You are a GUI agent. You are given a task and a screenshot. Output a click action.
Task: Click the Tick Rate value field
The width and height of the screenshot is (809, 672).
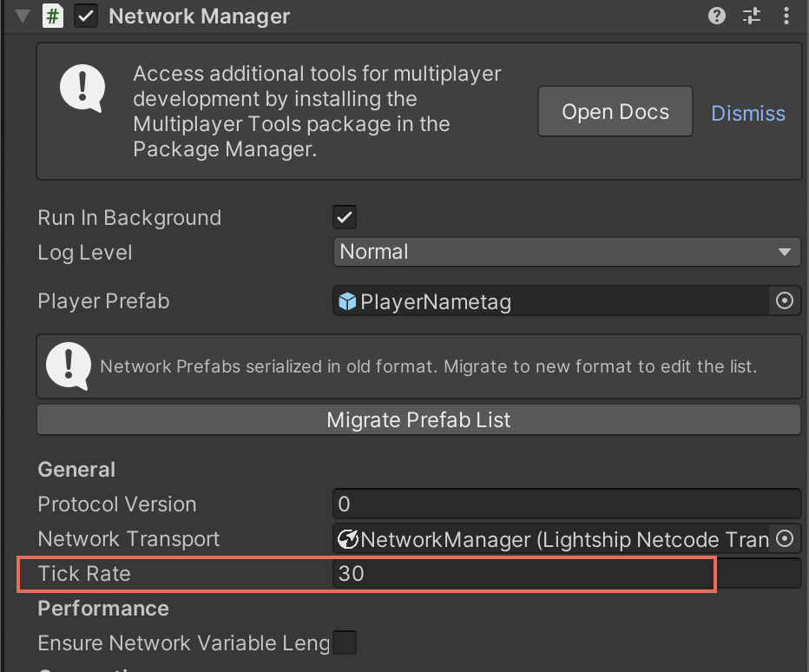(x=566, y=574)
